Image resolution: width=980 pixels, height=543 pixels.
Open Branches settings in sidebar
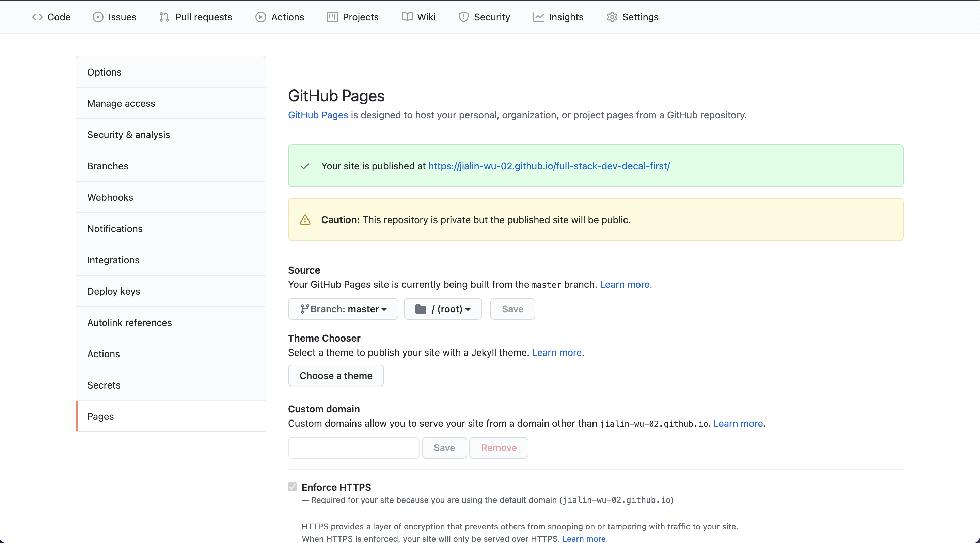(x=171, y=166)
